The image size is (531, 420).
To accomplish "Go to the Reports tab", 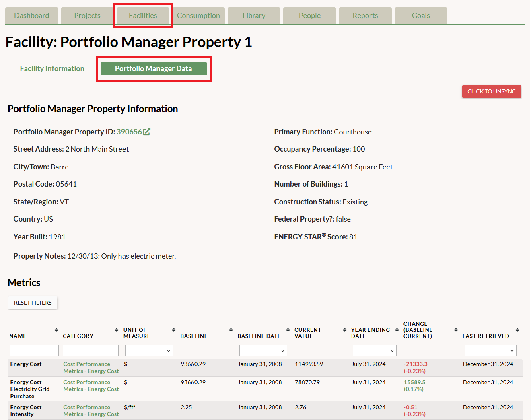I will coord(365,16).
